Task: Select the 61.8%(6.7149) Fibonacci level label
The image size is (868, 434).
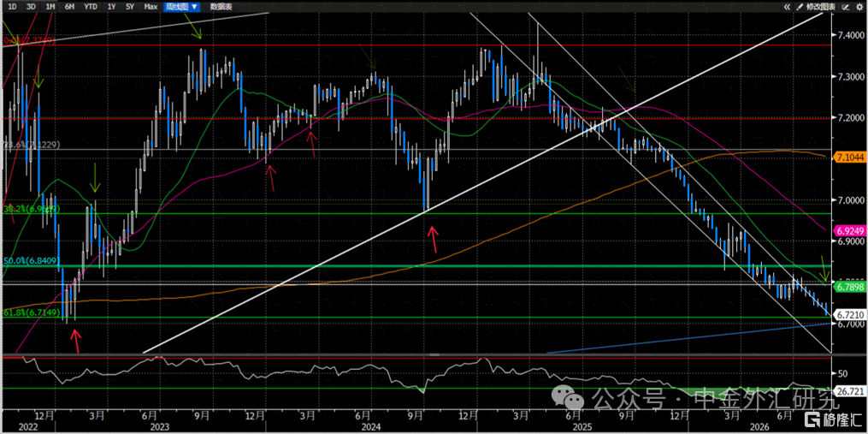Action: click(31, 312)
